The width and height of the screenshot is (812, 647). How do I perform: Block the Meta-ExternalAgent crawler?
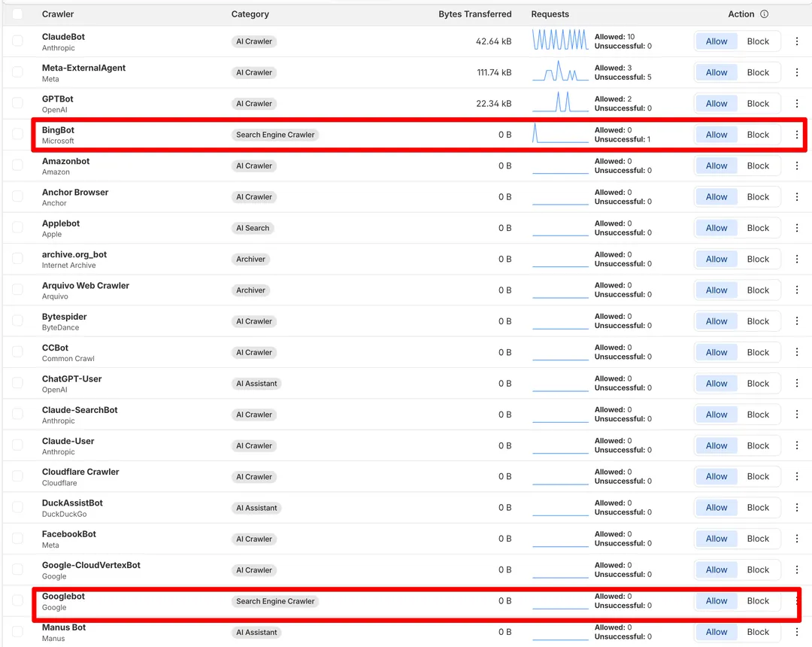(758, 72)
